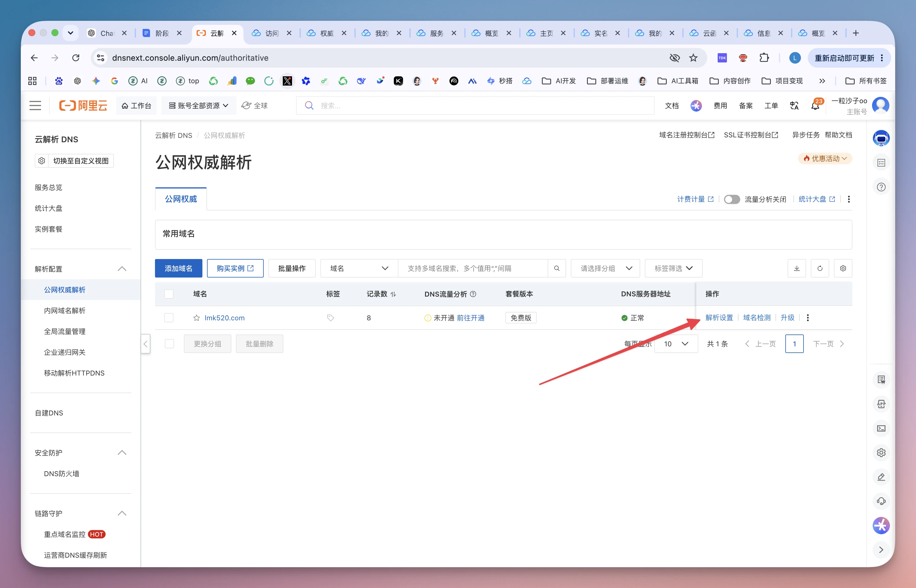Click the DNS流量分析 help question icon
The width and height of the screenshot is (916, 588).
tap(473, 294)
